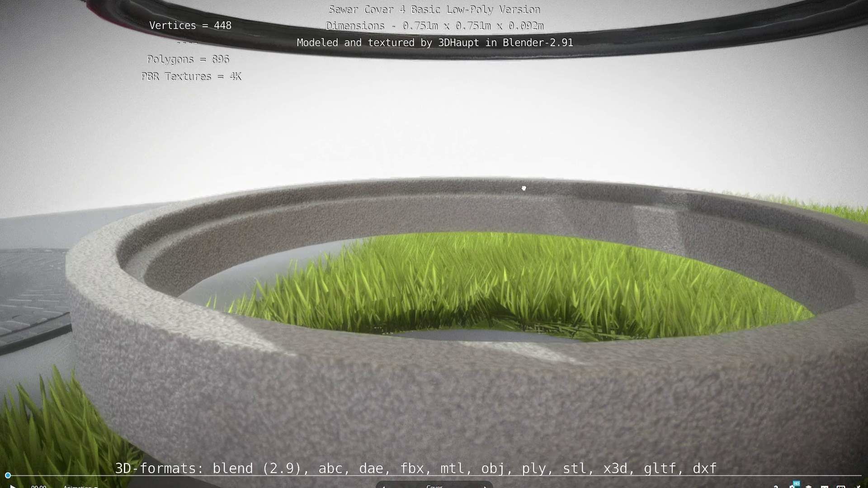
Task: Open the Cover annotation list
Action: pos(434,486)
